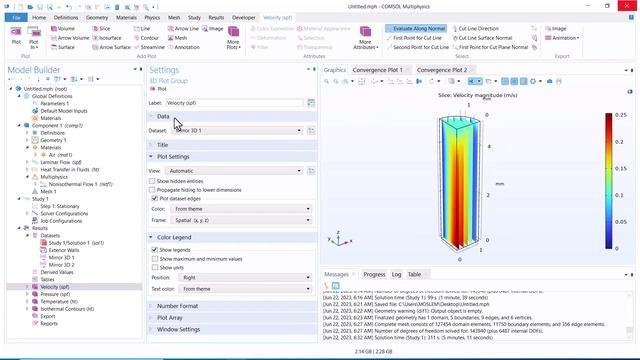The image size is (640, 360).
Task: Add an Isosurface plot
Action: click(107, 38)
